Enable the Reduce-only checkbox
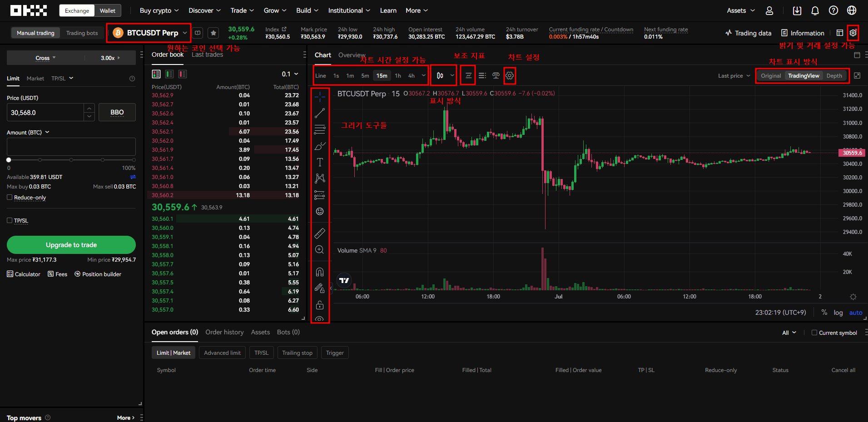 10,197
